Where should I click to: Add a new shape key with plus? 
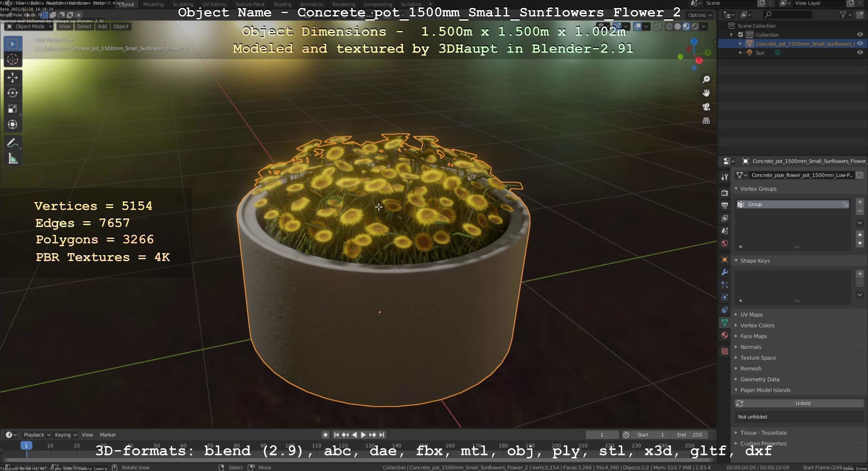[x=860, y=274]
